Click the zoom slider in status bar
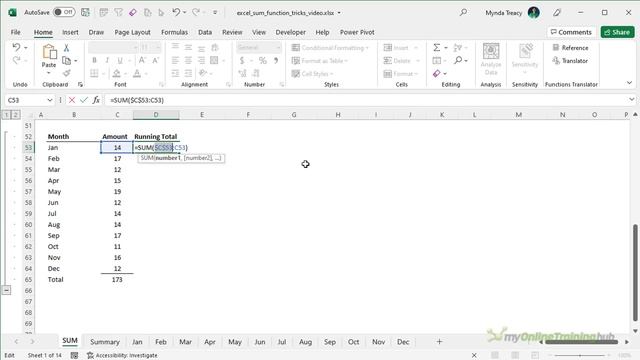The width and height of the screenshot is (640, 360). 580,356
